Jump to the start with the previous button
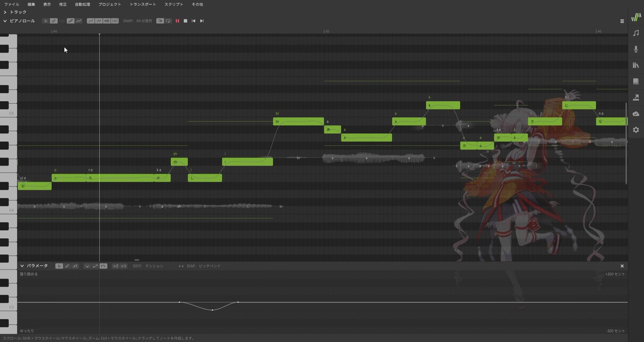 pyautogui.click(x=194, y=21)
